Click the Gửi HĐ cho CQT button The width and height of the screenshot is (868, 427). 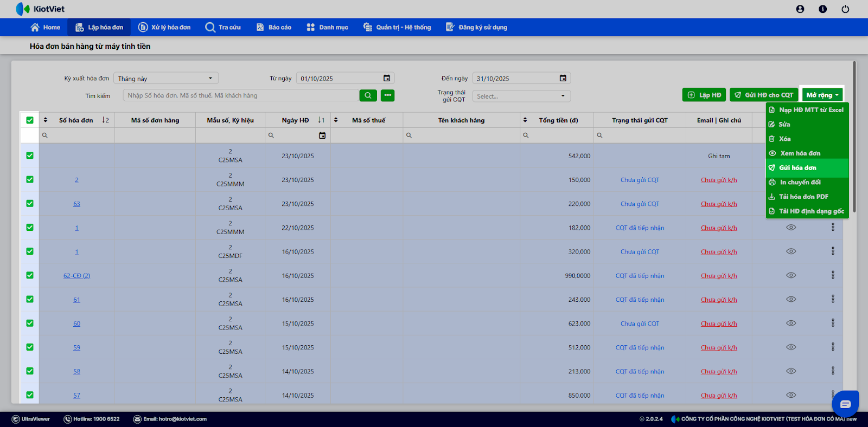pyautogui.click(x=764, y=95)
